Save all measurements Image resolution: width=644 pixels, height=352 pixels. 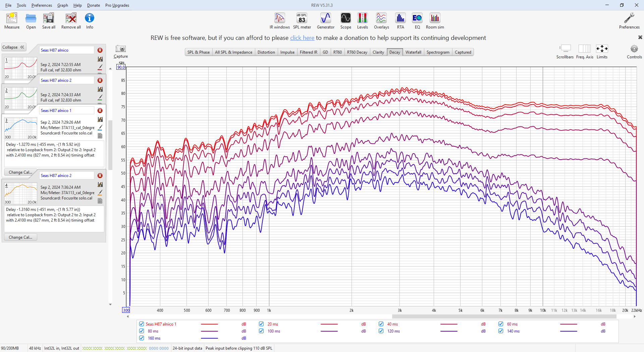(x=49, y=21)
